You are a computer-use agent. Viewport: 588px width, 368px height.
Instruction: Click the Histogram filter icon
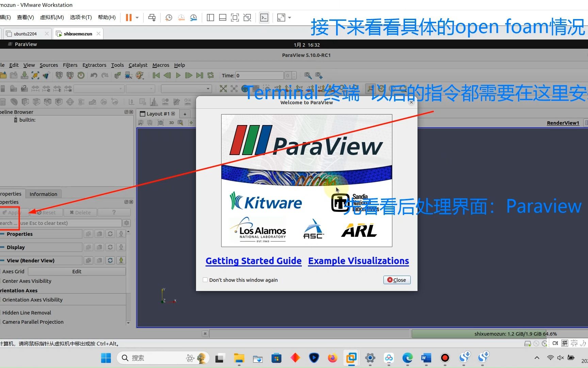(154, 102)
